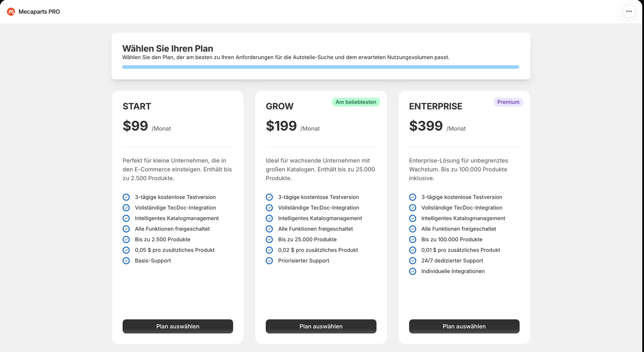
Task: Click '0,02 $ pro zusätzliches Produkt' text
Action: coord(318,250)
